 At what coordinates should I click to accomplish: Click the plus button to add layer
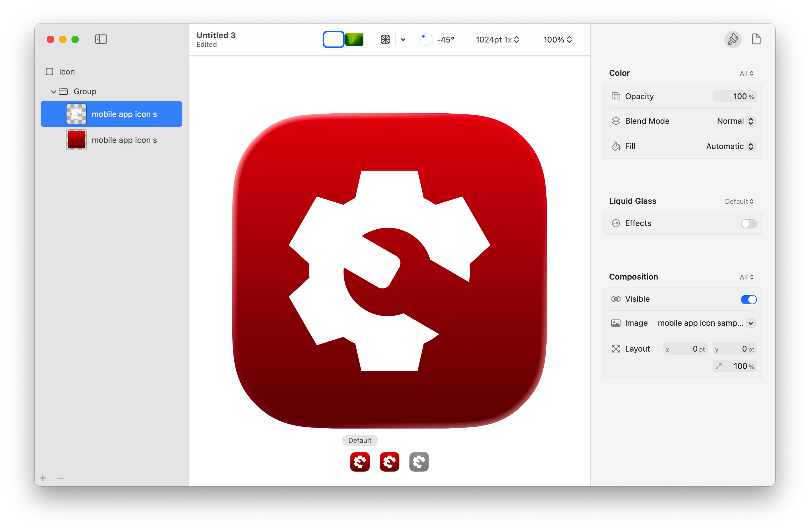(43, 478)
